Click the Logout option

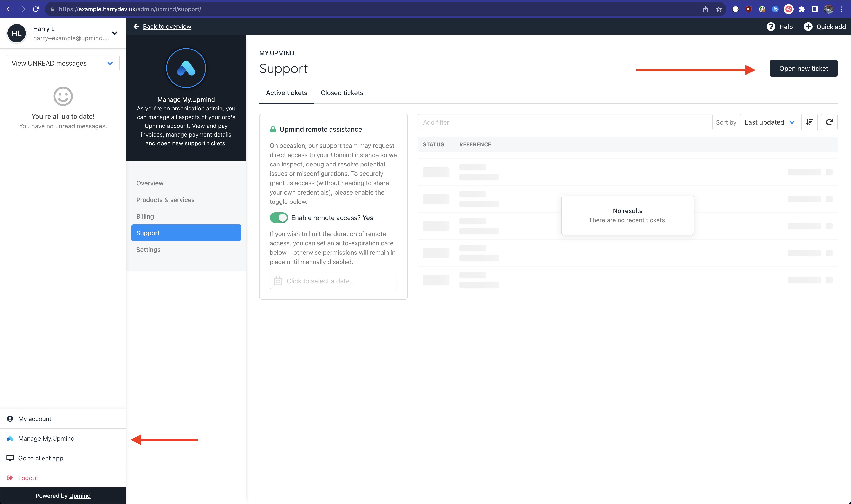tap(28, 478)
